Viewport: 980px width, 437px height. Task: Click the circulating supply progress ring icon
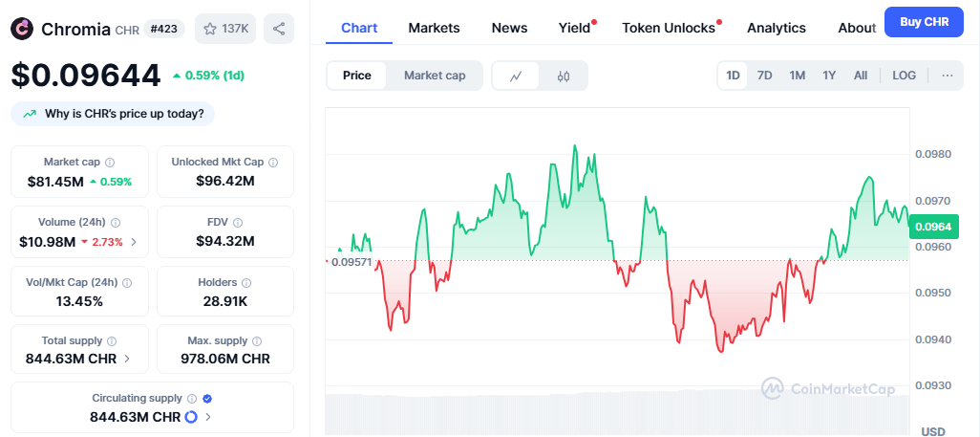(x=191, y=416)
